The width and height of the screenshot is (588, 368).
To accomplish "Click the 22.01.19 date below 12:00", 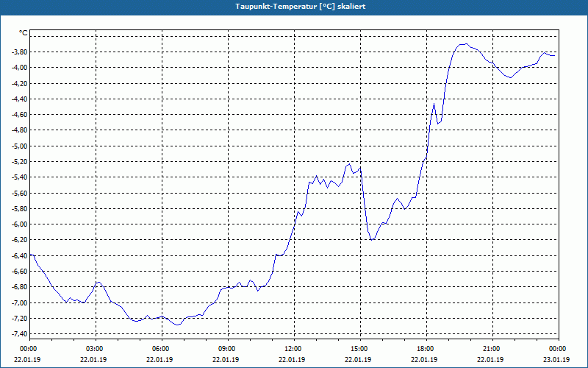I will coord(292,359).
